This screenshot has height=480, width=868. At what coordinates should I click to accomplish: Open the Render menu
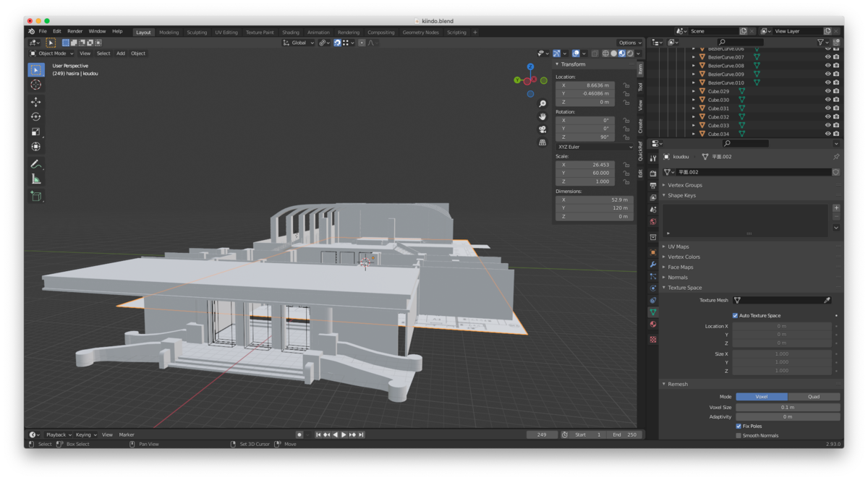tap(75, 32)
